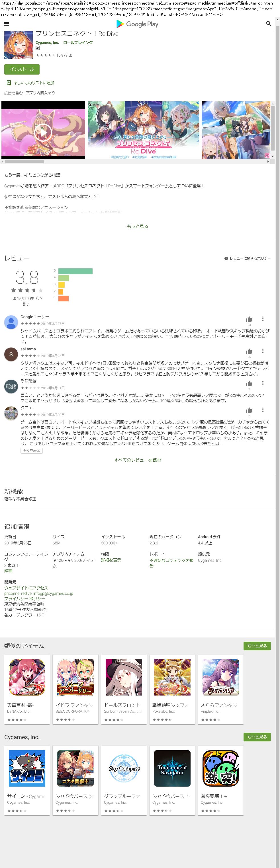Click 季咲玲緒 avatar
280x868 pixels.
[x=11, y=386]
